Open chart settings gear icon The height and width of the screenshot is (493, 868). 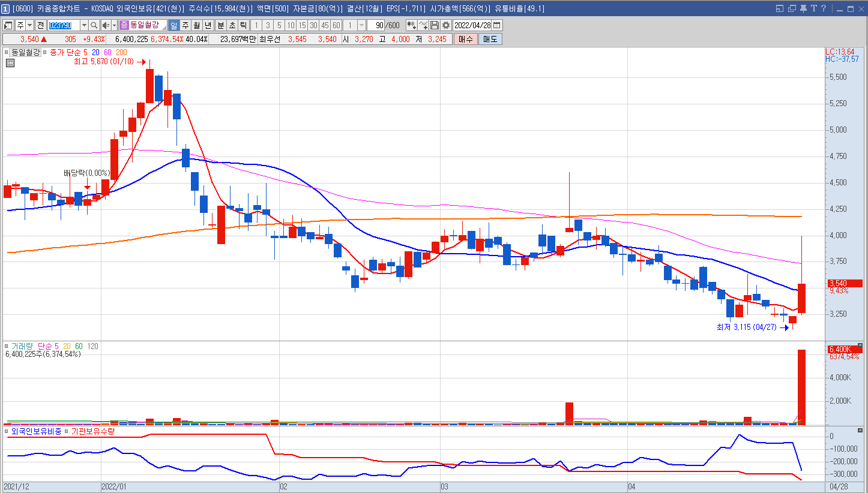(446, 25)
